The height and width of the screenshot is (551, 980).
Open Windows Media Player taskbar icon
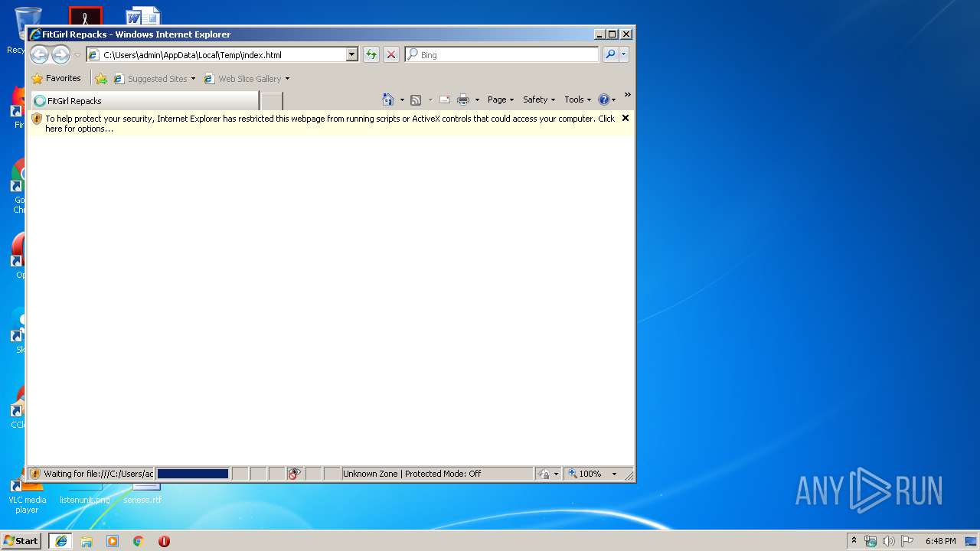[113, 541]
